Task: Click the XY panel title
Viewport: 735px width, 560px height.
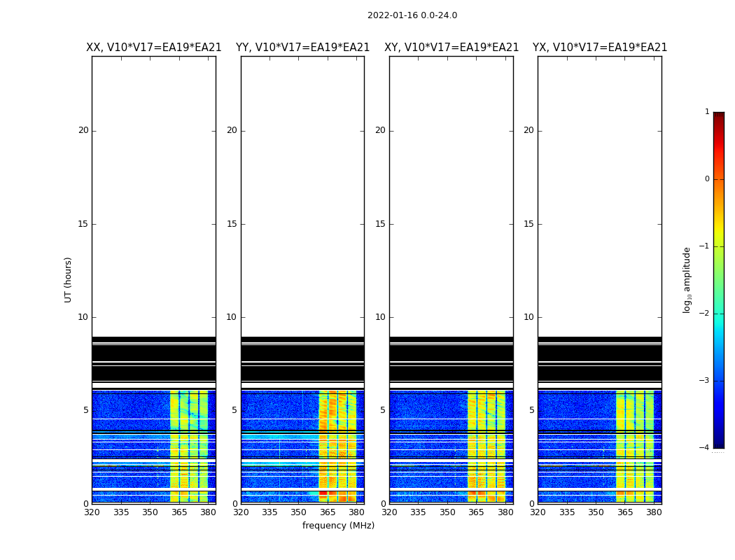Action: pyautogui.click(x=451, y=48)
